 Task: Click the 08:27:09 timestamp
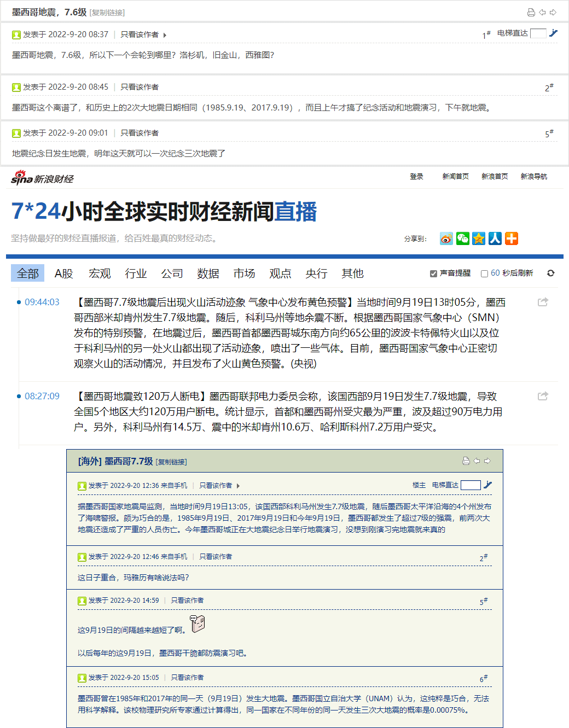(42, 396)
